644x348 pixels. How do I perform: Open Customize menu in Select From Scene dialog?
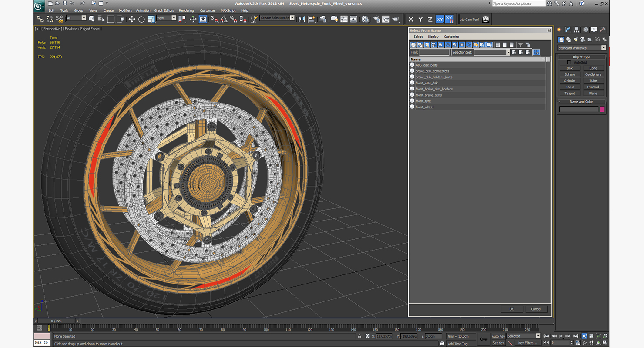(x=451, y=37)
